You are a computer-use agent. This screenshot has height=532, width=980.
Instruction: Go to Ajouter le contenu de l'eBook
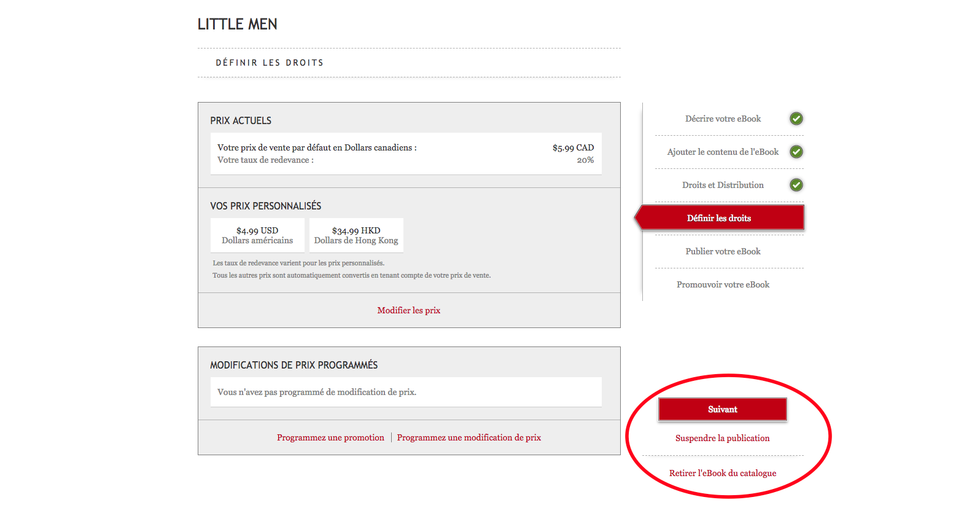point(723,152)
